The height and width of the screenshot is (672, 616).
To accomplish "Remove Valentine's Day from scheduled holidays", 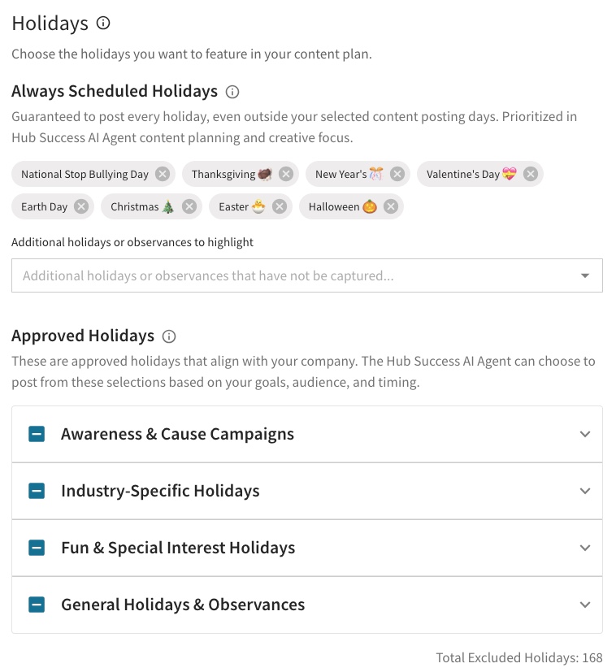I will click(x=531, y=174).
